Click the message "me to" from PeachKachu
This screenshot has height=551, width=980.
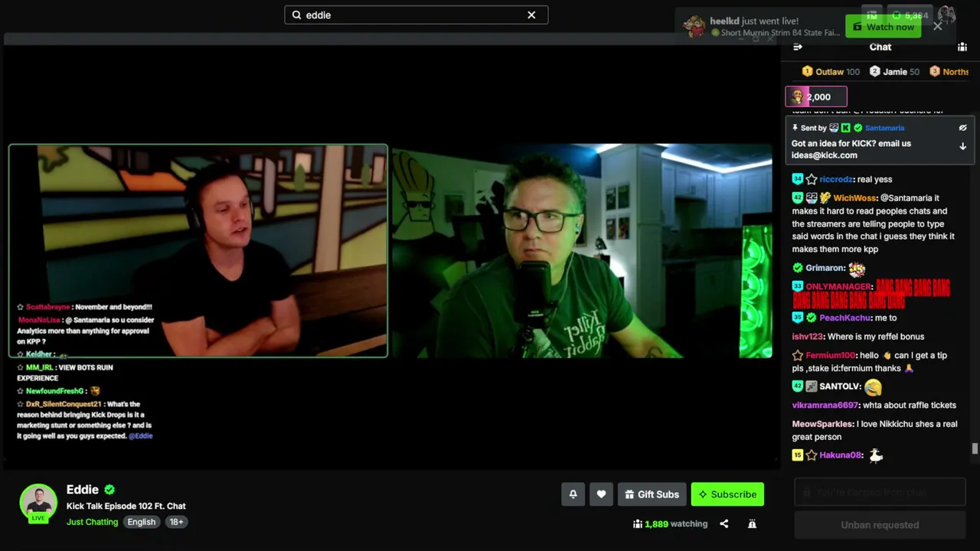885,318
